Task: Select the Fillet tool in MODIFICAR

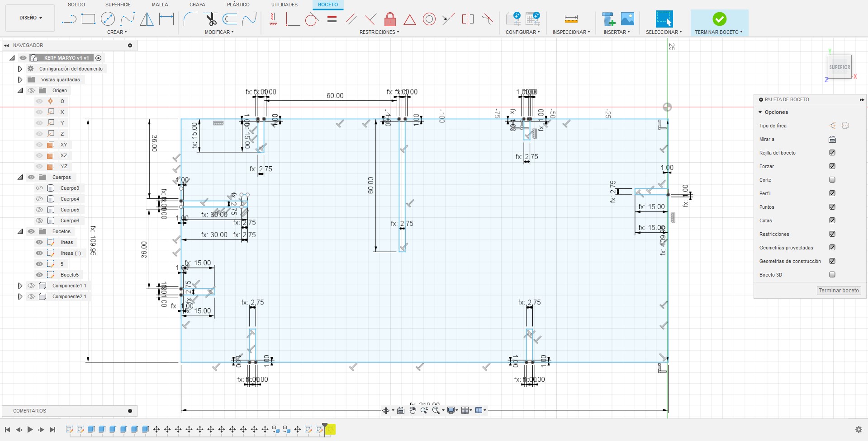Action: tap(191, 19)
